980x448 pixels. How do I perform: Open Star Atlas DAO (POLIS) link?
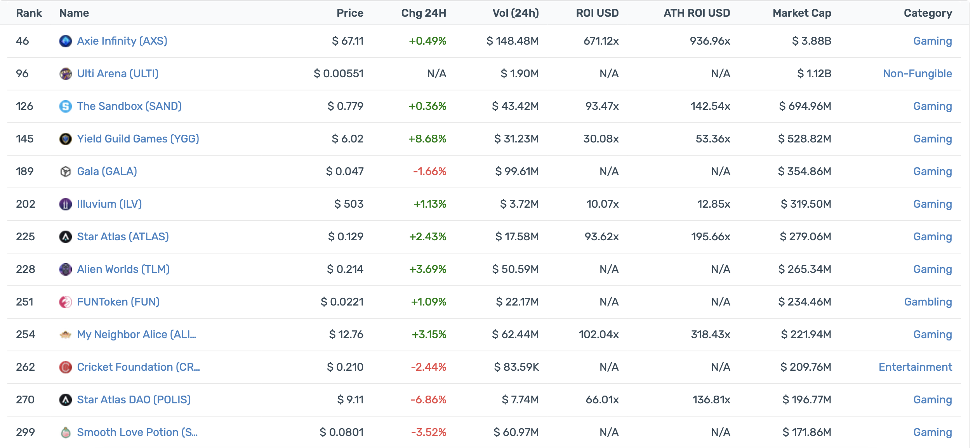coord(134,400)
